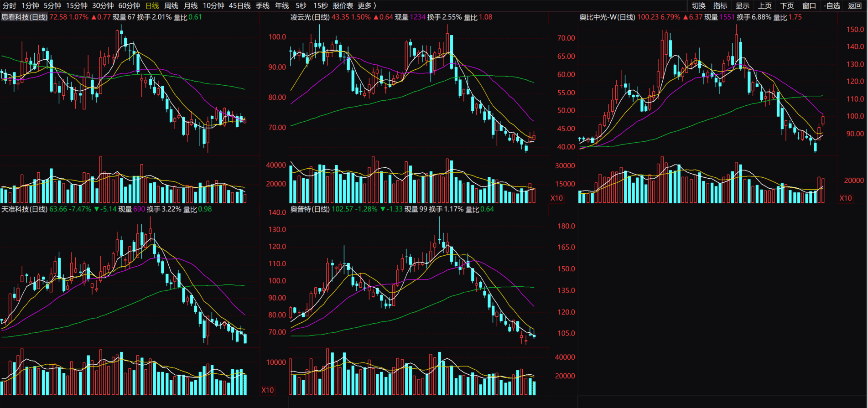Switch to the 分时 timeframe tab

point(9,5)
